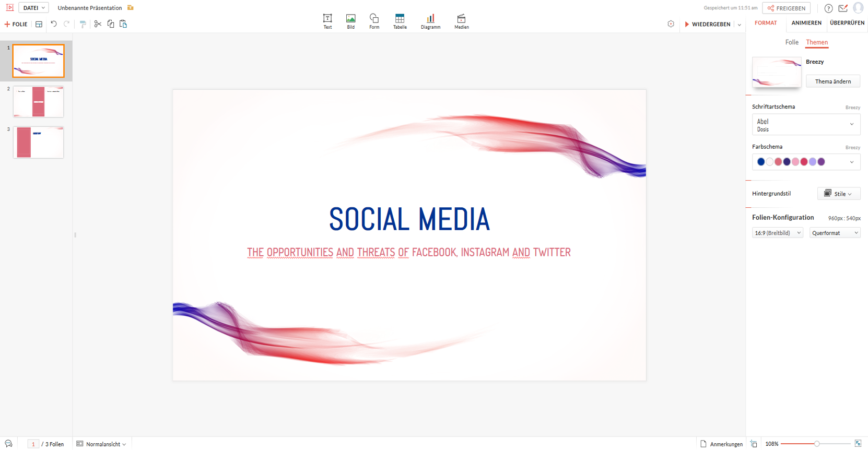Open the Hintergrundstil Stile dropdown
This screenshot has height=450, width=868.
(838, 194)
